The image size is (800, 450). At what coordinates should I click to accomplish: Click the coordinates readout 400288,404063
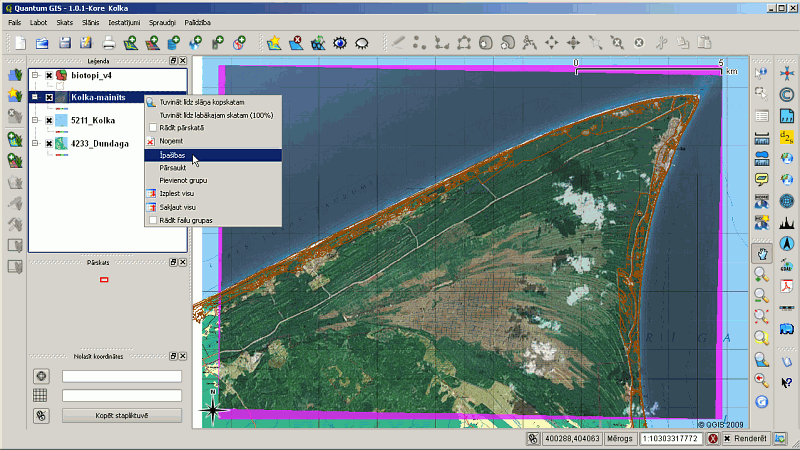[572, 438]
